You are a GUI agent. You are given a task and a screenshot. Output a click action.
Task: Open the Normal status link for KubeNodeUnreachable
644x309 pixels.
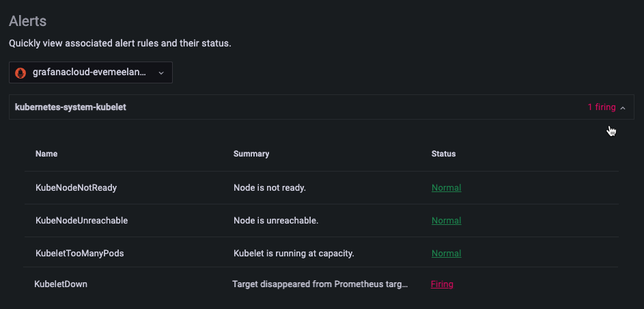(x=447, y=221)
